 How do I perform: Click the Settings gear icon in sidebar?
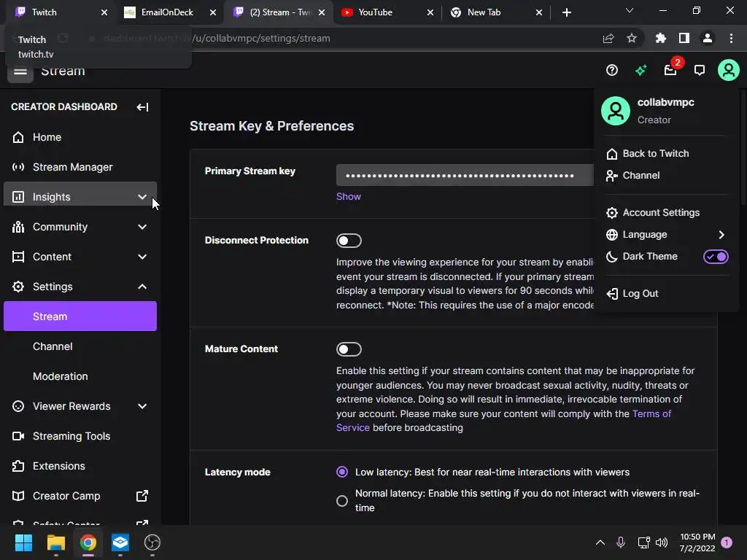click(x=18, y=287)
